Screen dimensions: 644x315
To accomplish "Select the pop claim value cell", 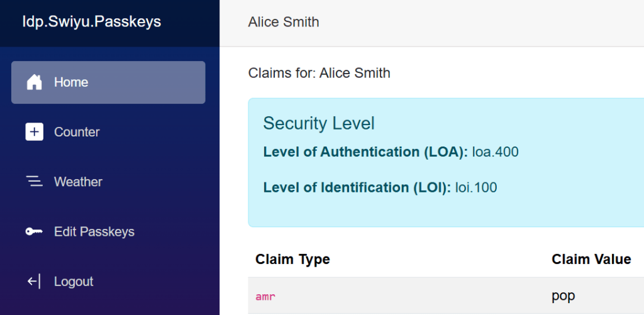I will tap(563, 296).
